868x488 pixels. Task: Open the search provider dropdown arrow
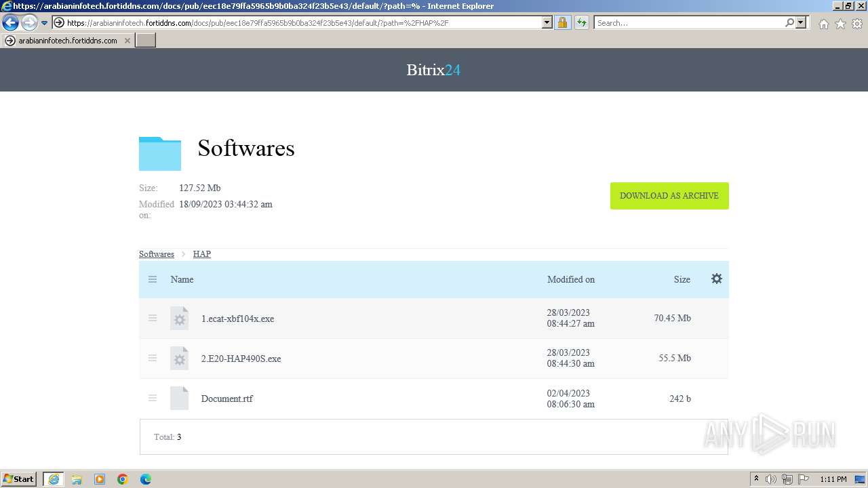click(x=801, y=23)
